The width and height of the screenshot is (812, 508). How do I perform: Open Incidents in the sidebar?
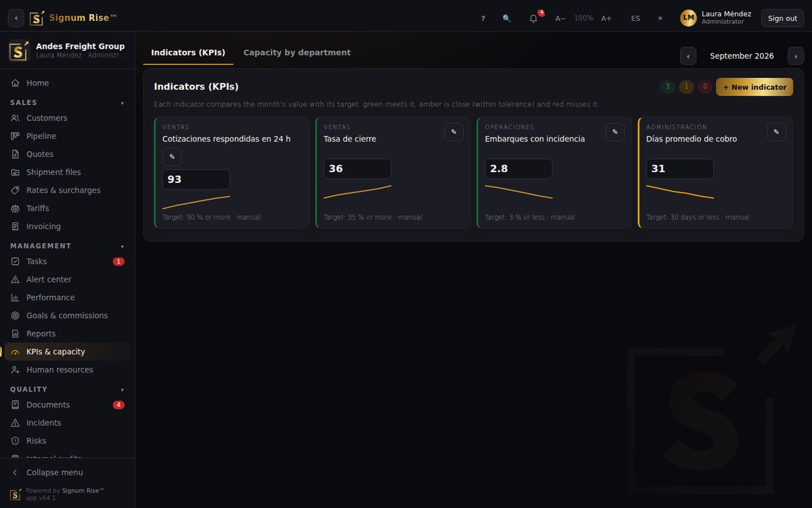[x=68, y=423]
